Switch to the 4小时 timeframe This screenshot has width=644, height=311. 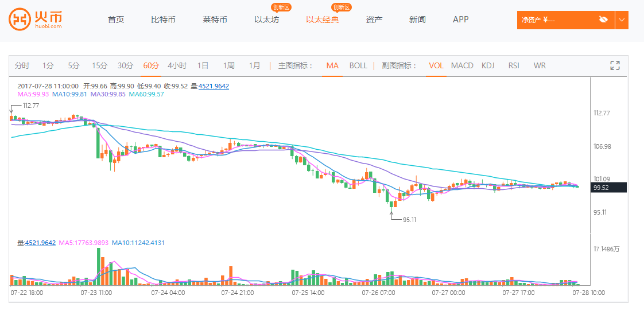tap(177, 65)
